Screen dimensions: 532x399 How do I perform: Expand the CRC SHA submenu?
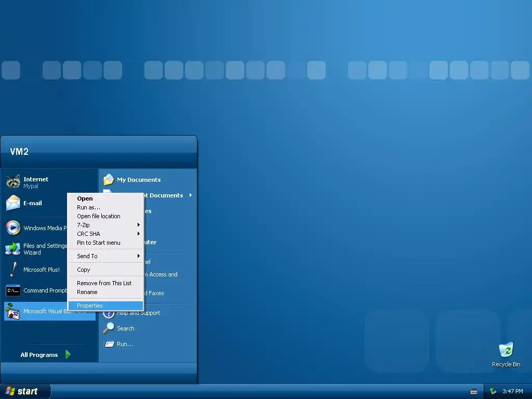click(105, 234)
